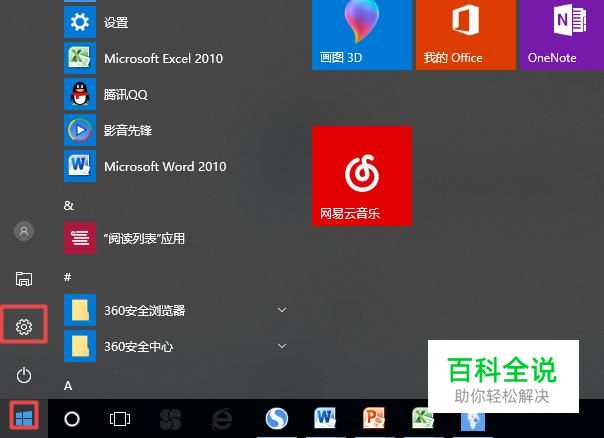Screen dimensions: 604x438
Task: Click the Microsoft Excel 2010 label
Action: coord(163,58)
